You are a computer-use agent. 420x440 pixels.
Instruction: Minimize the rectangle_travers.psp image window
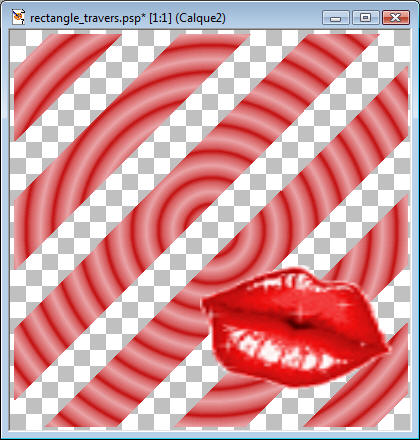(x=336, y=18)
